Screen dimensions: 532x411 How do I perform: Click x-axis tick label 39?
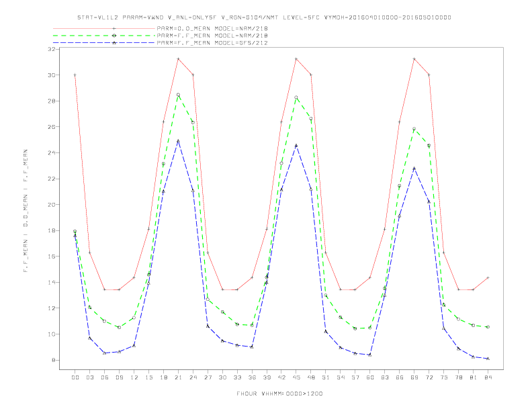[267, 377]
